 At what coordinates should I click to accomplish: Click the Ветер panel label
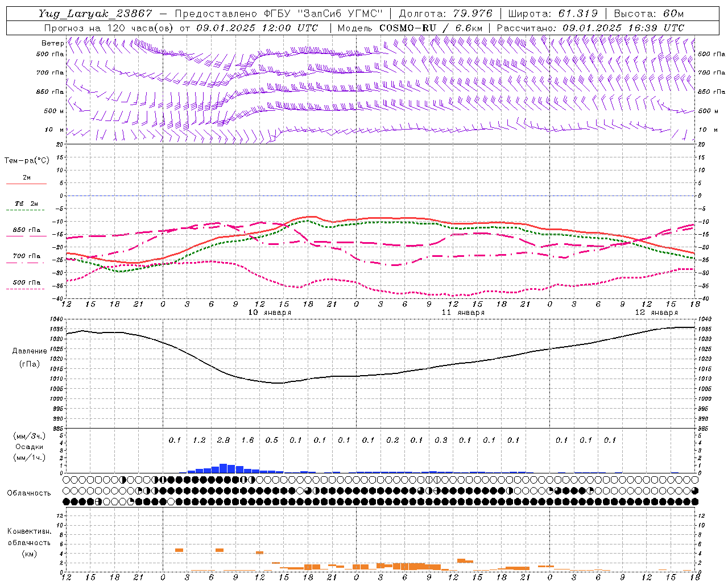[x=52, y=43]
